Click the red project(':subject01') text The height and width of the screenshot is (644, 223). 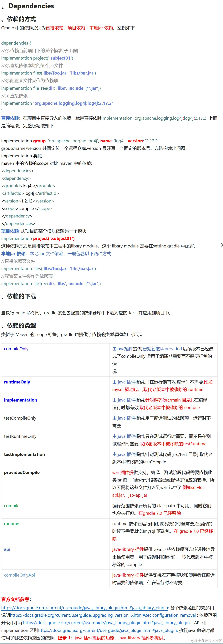tap(54, 238)
